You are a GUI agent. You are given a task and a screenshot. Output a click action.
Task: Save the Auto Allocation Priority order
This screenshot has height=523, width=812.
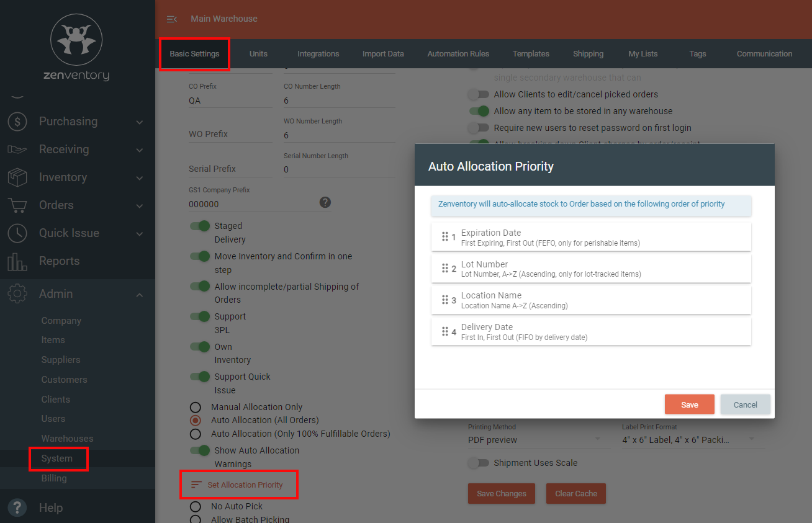point(689,404)
